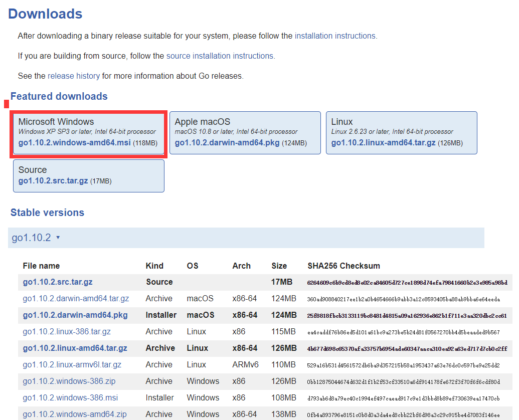Click the 110MB size cell

coord(283,365)
